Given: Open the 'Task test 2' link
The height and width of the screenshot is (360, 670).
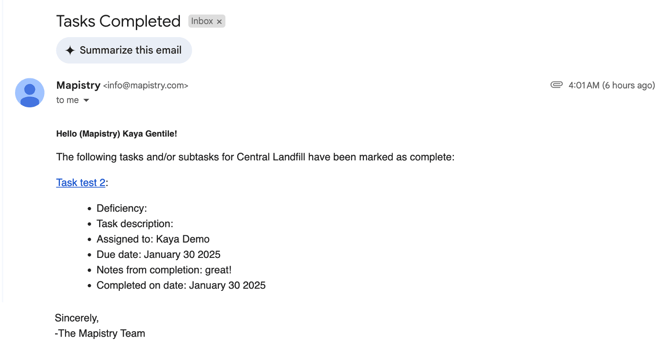Looking at the screenshot, I should pos(81,182).
